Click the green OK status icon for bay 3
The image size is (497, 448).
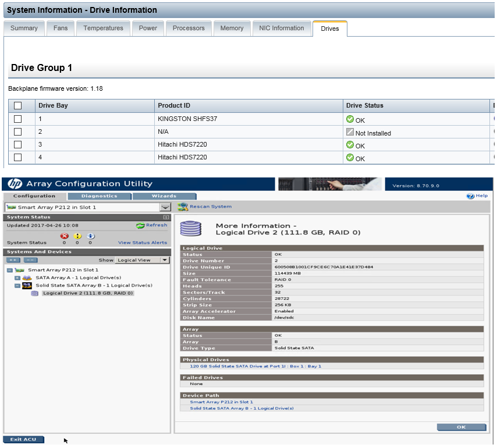click(x=350, y=145)
